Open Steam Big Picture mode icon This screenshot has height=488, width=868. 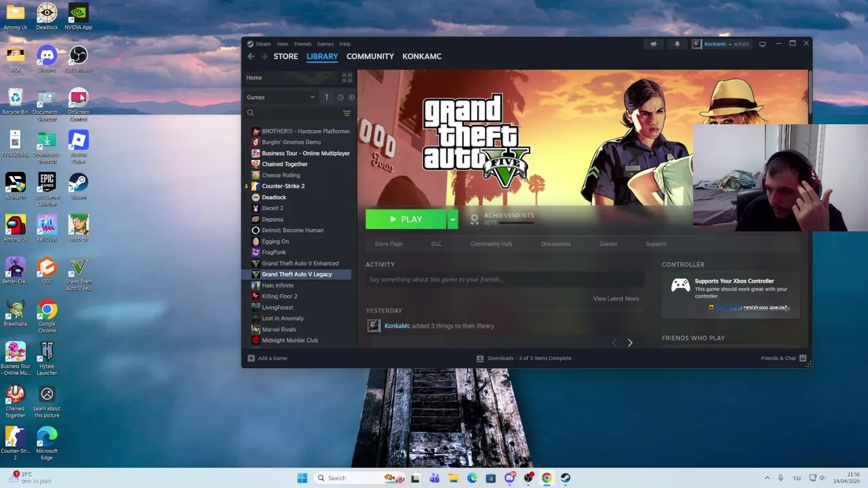pyautogui.click(x=762, y=44)
